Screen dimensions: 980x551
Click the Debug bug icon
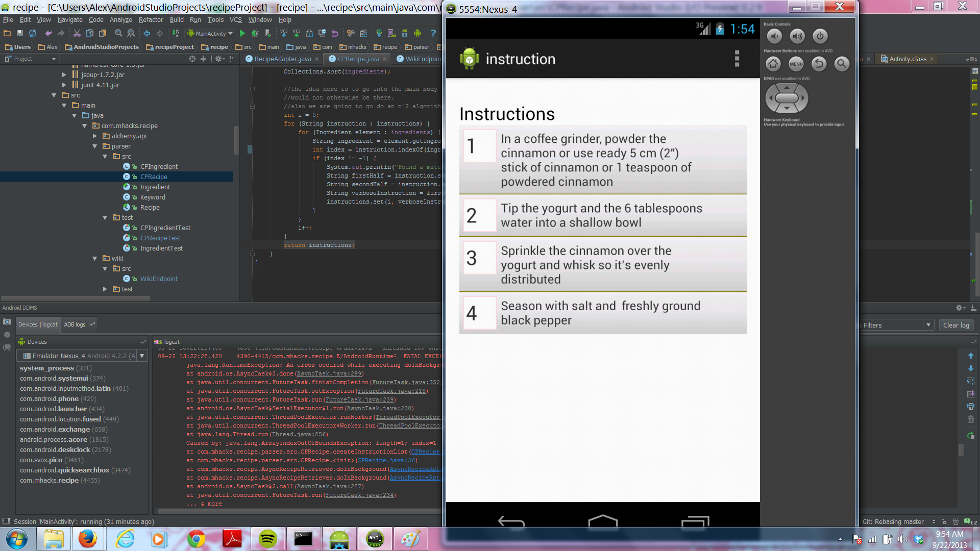tap(255, 34)
